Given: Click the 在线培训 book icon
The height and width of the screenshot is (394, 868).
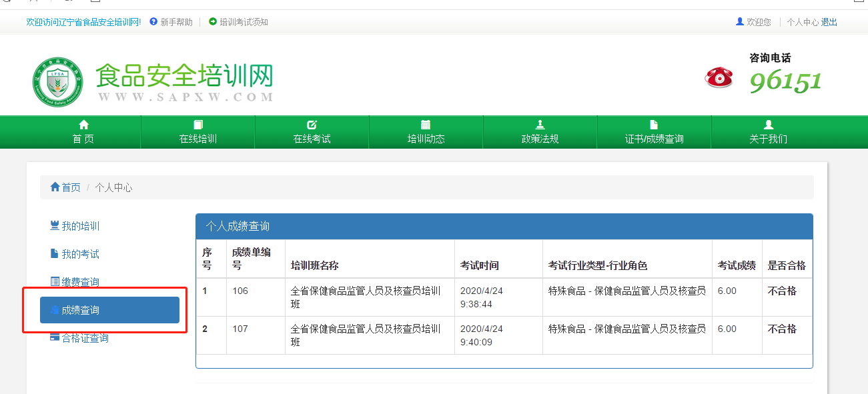Looking at the screenshot, I should (198, 125).
